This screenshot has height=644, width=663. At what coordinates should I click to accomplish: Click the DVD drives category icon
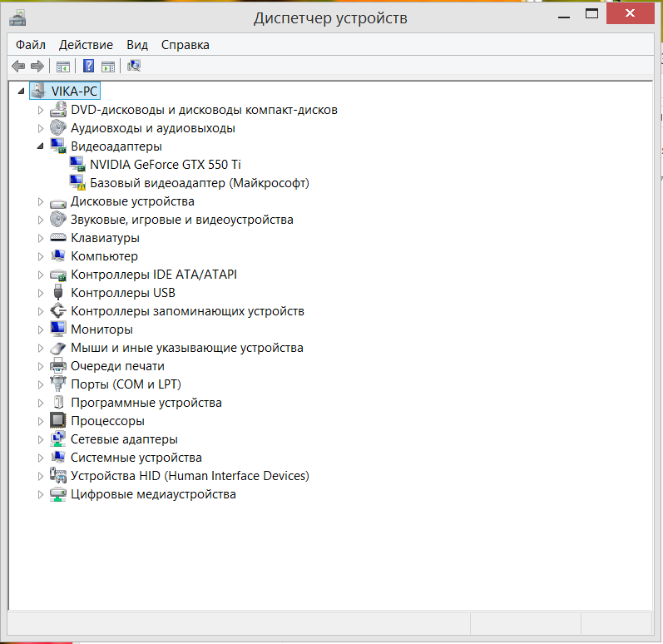(58, 110)
